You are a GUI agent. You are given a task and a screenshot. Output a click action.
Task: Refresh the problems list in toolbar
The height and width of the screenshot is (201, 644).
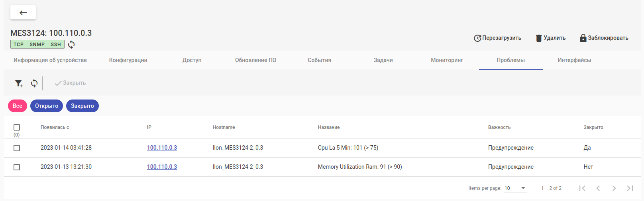pyautogui.click(x=34, y=83)
